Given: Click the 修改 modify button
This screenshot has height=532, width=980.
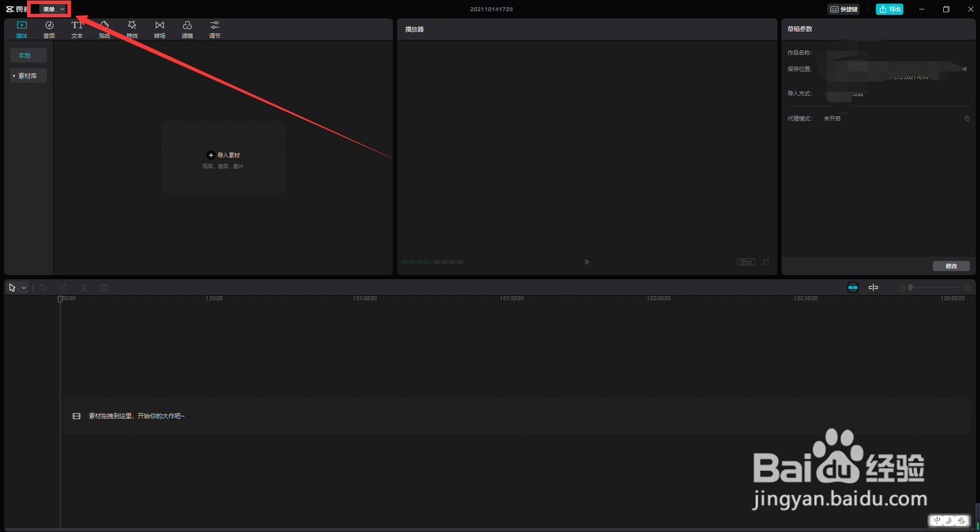Looking at the screenshot, I should pyautogui.click(x=951, y=266).
